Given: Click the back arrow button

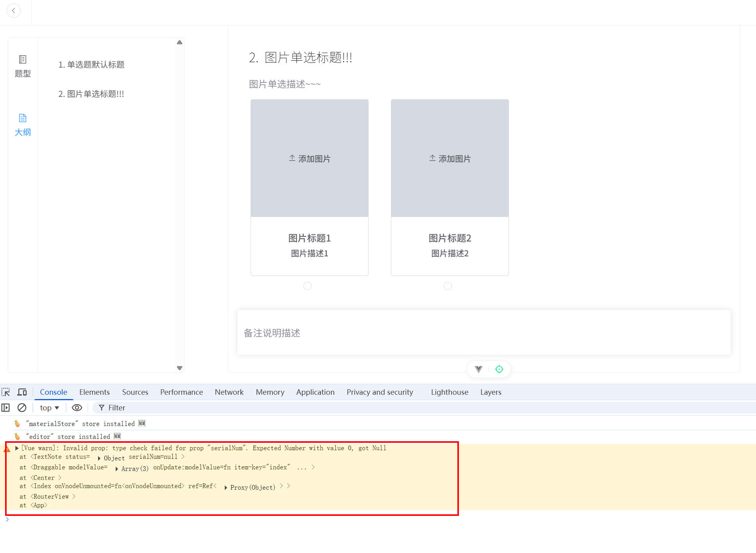Looking at the screenshot, I should [14, 11].
